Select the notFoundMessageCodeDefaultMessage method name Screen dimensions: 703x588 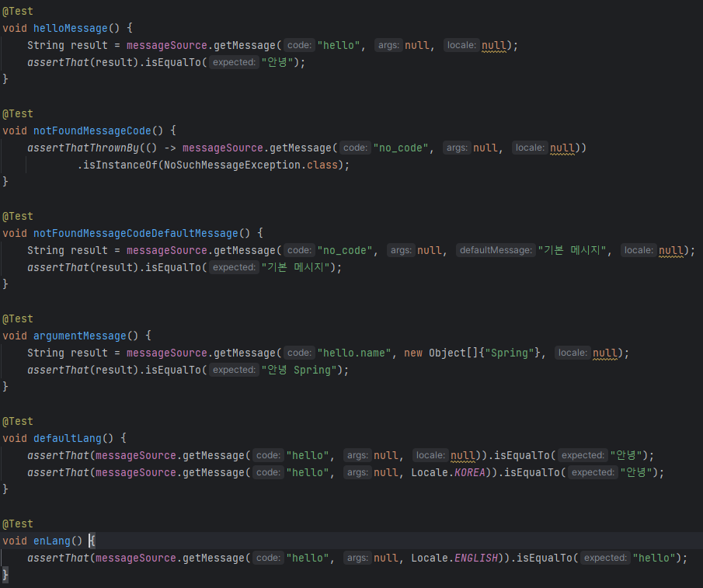[135, 234]
